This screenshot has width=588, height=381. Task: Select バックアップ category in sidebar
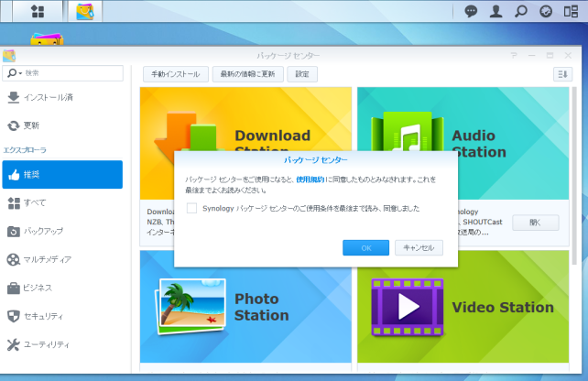[x=62, y=231]
